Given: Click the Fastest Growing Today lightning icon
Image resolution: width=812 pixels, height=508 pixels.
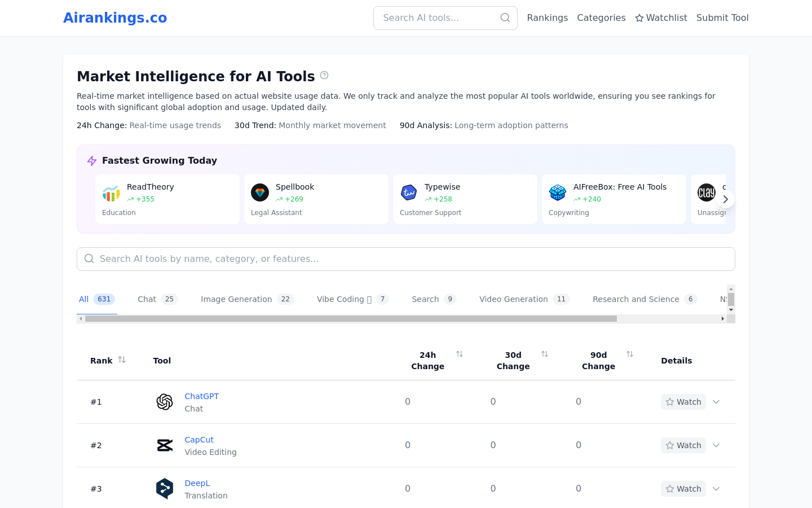Looking at the screenshot, I should click(92, 161).
